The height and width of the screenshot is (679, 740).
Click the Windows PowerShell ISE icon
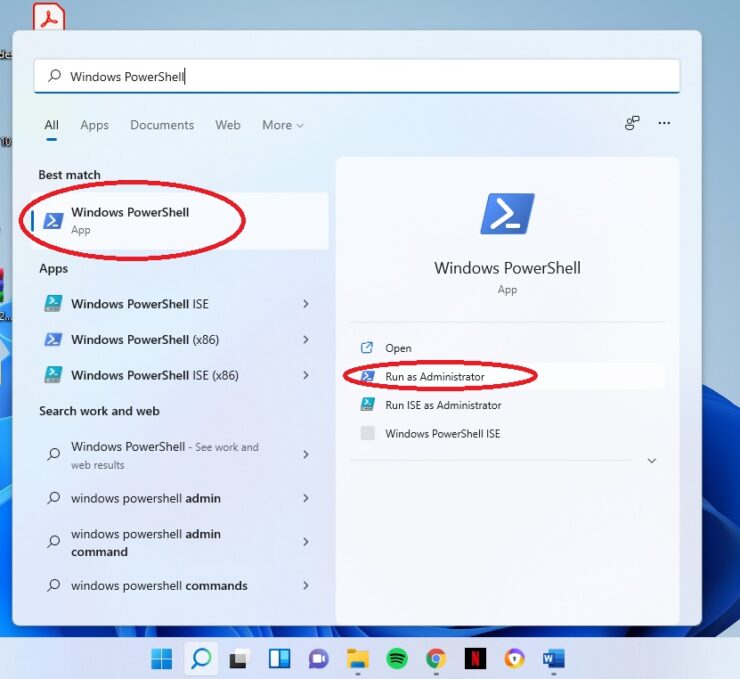53,303
